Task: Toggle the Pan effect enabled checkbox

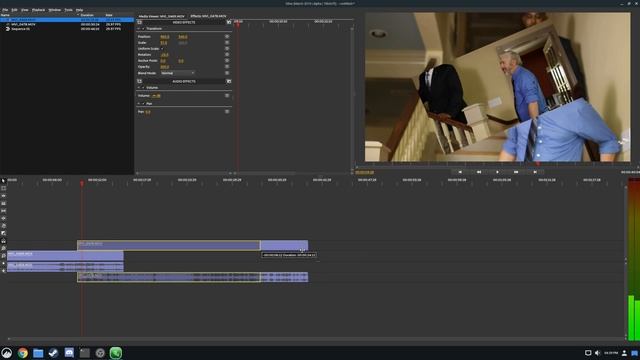Action: [143, 103]
